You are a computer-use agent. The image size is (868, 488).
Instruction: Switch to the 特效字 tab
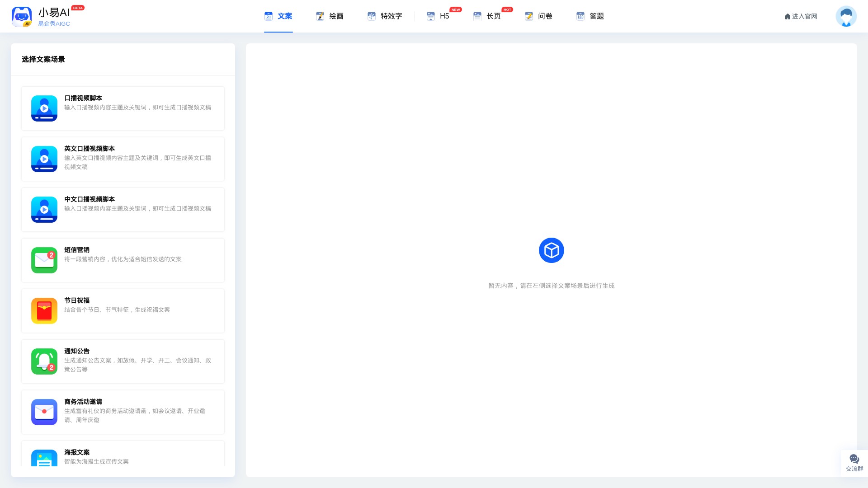point(385,16)
